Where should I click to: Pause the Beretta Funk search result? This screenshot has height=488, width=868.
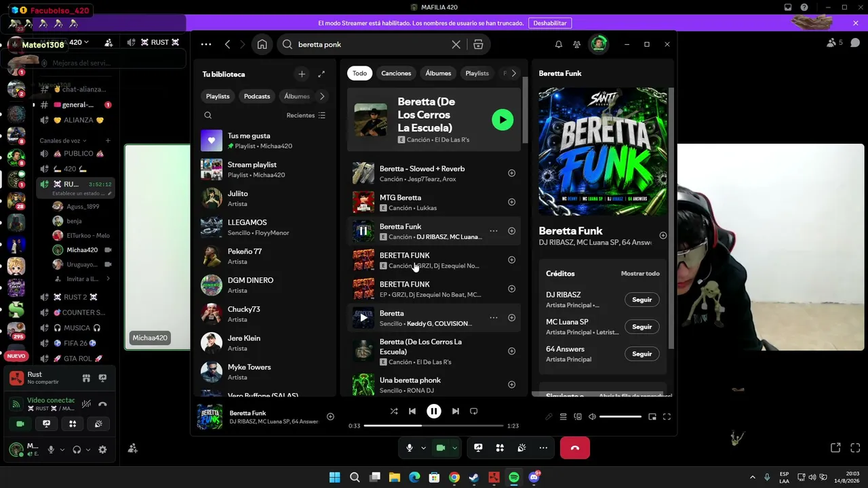point(363,231)
